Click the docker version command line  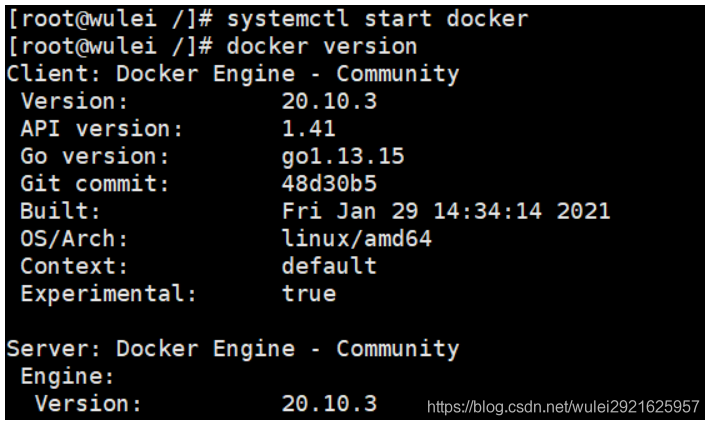(321, 47)
